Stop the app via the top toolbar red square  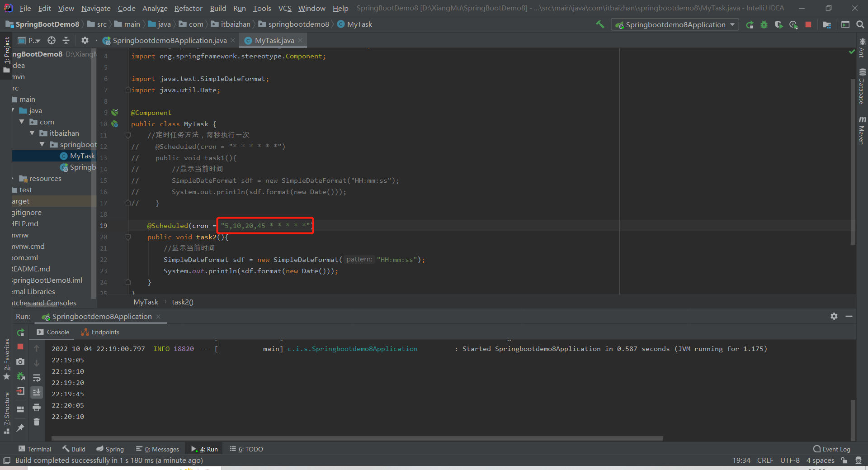(808, 25)
